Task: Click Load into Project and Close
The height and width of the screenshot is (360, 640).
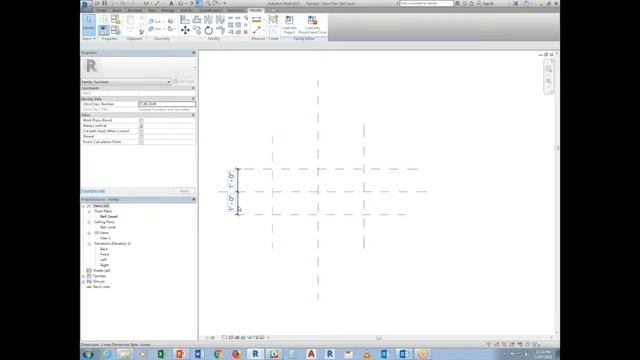Action: 312,24
